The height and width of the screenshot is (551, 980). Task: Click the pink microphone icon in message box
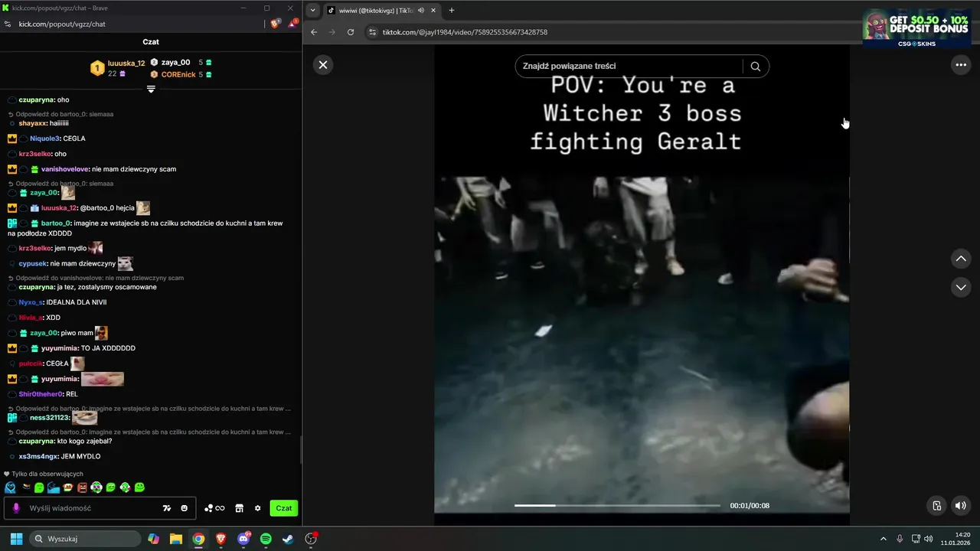tap(16, 508)
